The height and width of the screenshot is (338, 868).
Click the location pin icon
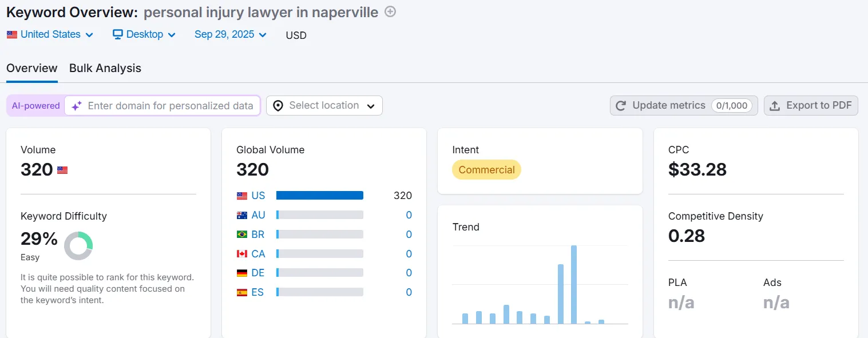(x=278, y=106)
